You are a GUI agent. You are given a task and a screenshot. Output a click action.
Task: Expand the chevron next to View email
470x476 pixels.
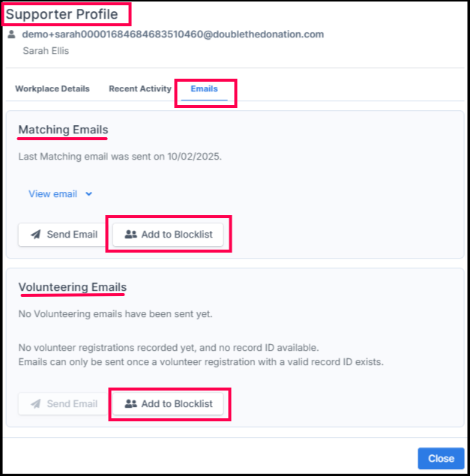[x=89, y=194]
